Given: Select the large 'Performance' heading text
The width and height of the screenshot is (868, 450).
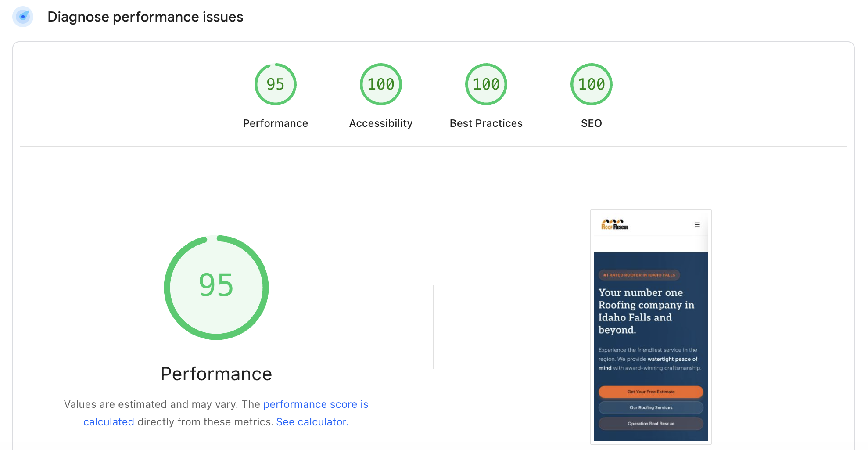Looking at the screenshot, I should [x=216, y=374].
